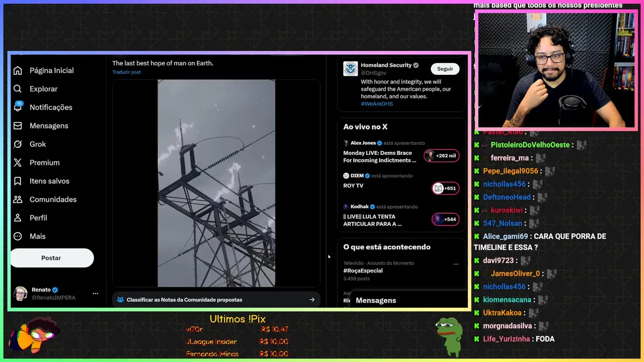Click the Postar button

coord(52,258)
